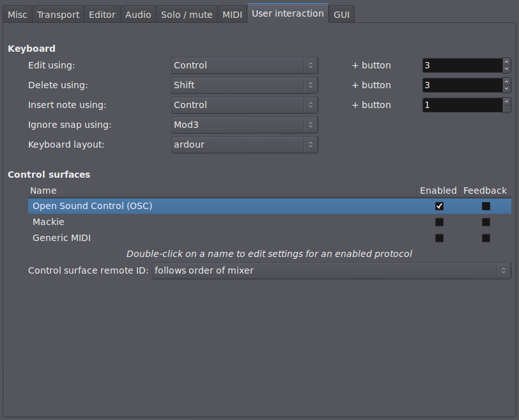Toggle Feedback checkbox for Mackie
Screen dimensions: 519x420
tap(486, 222)
